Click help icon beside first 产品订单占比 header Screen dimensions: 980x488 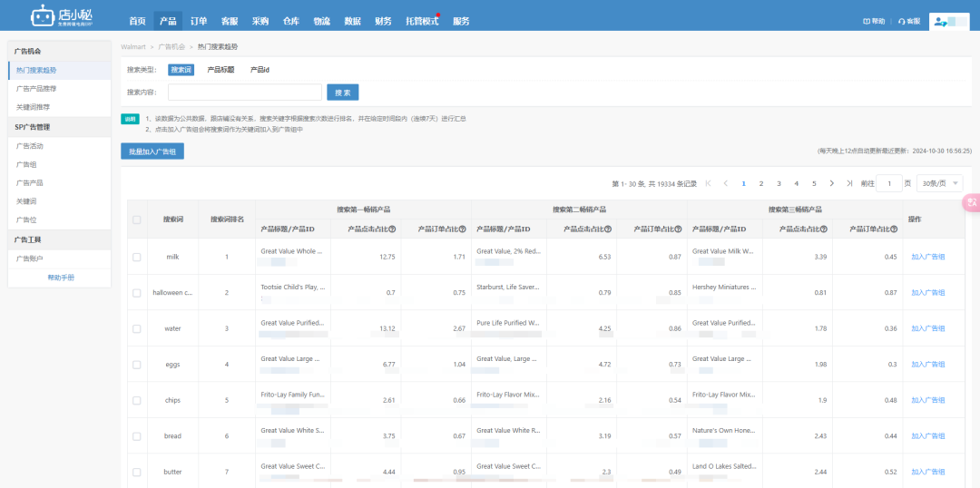pos(463,229)
